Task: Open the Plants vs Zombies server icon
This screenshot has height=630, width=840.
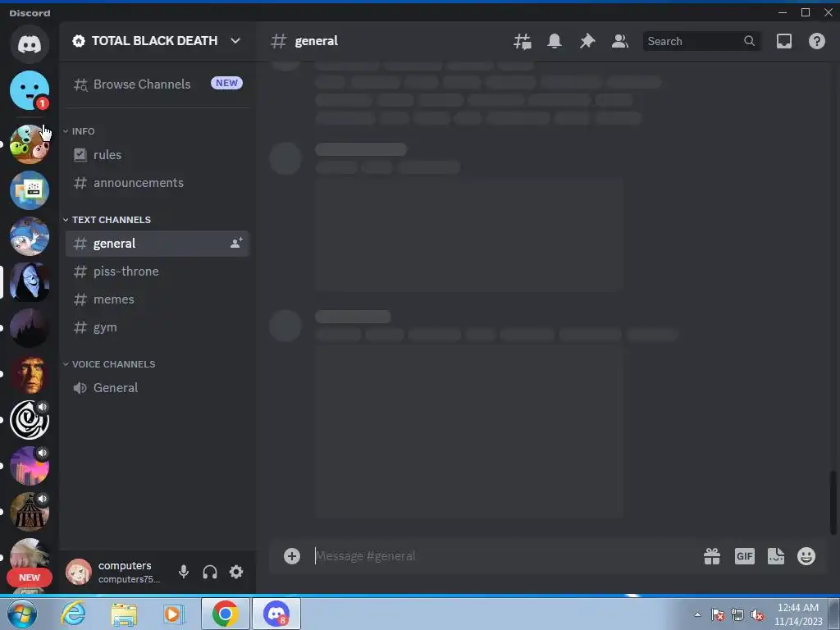Action: tap(30, 144)
